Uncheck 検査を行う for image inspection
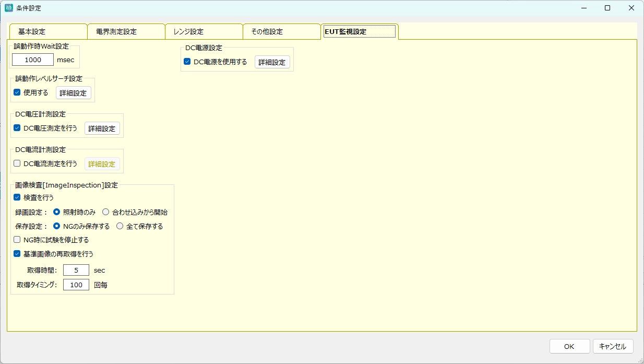 click(17, 197)
